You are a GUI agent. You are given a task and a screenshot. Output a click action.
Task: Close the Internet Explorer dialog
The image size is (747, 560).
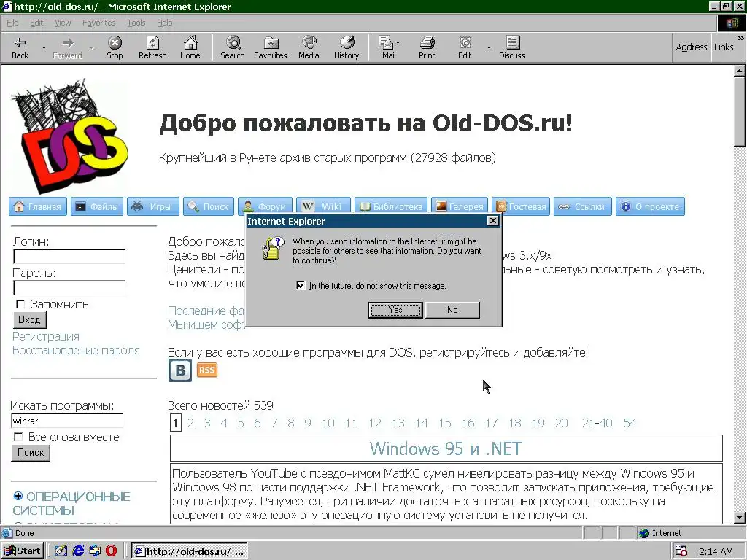click(493, 220)
